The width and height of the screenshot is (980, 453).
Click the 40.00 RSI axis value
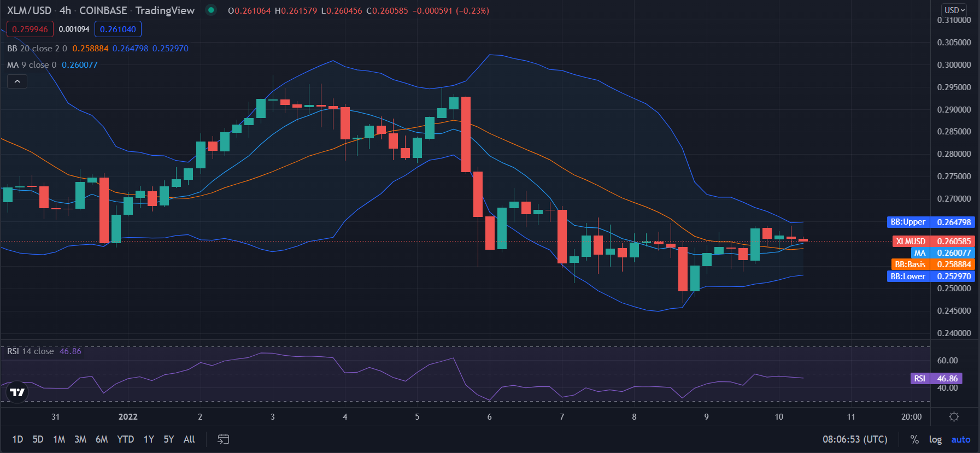coord(947,388)
